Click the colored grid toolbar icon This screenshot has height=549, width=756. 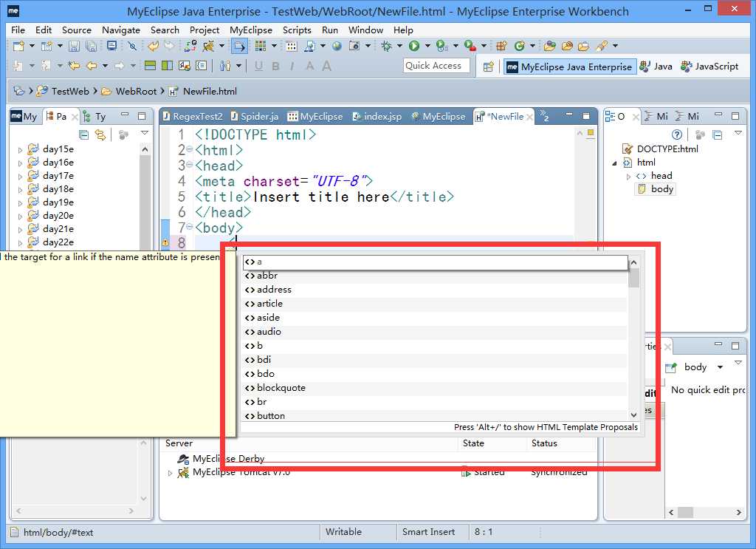point(261,46)
